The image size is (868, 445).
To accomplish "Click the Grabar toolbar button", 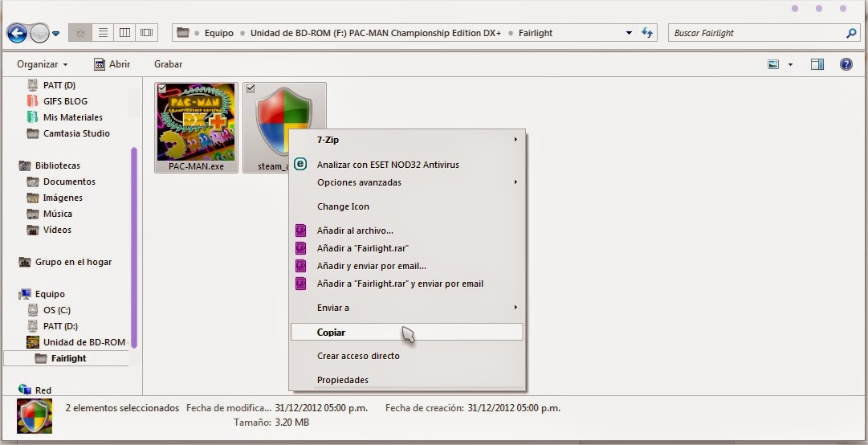I will [169, 64].
